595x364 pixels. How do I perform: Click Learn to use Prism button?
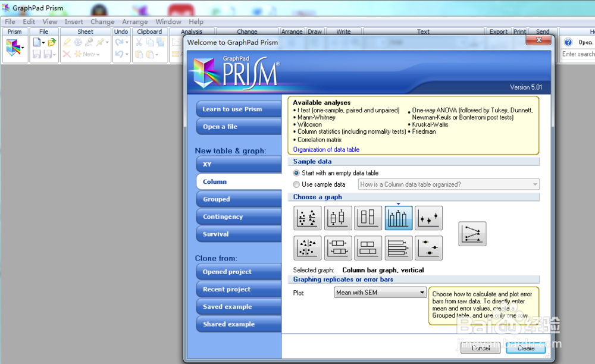[x=239, y=109]
